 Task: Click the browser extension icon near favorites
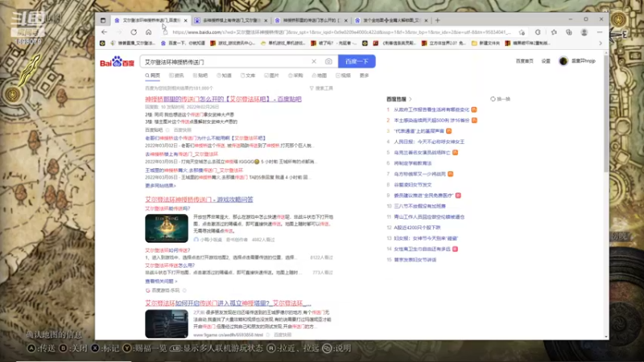click(x=538, y=32)
